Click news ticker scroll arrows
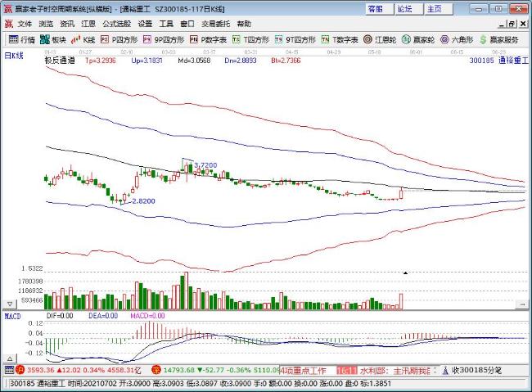The height and width of the screenshot is (392, 532). (x=435, y=370)
